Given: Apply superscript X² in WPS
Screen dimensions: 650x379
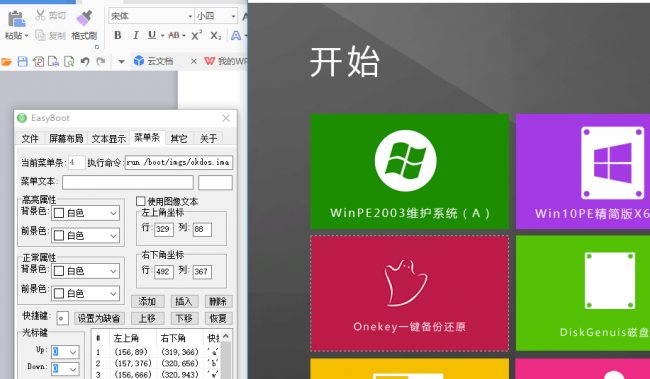Looking at the screenshot, I should point(196,35).
